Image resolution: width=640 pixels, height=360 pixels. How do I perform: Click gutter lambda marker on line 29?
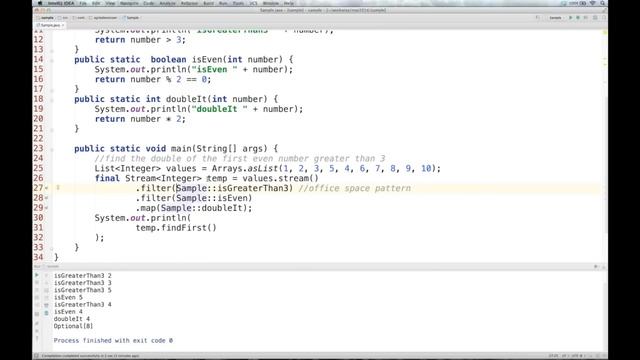pyautogui.click(x=47, y=208)
